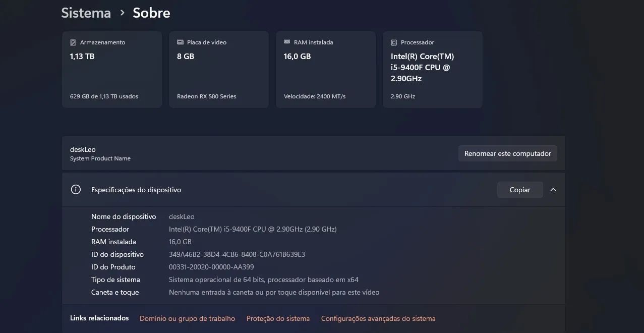Select the Caneta e toque value text

tap(274, 292)
